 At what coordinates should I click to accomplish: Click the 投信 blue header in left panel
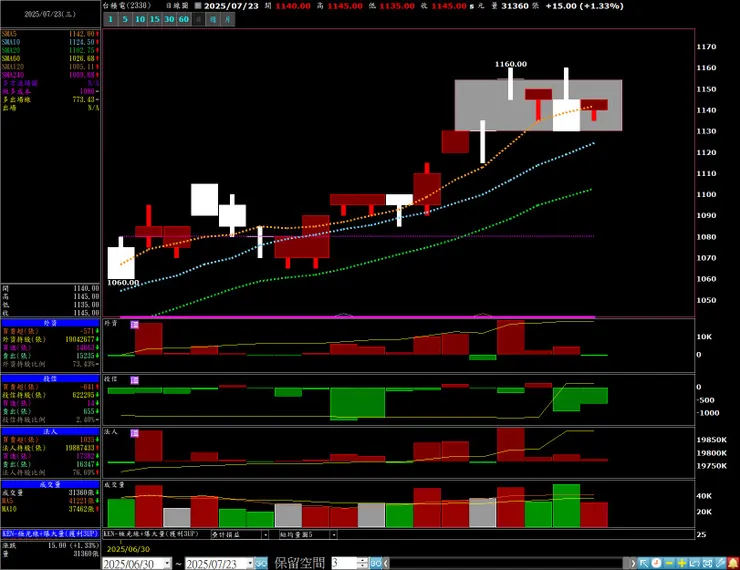point(50,378)
